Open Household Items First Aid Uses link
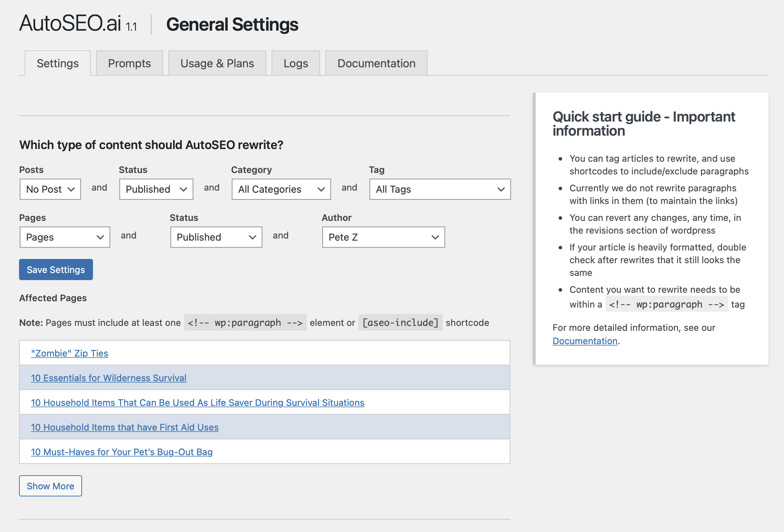Viewport: 784px width, 532px height. click(x=125, y=427)
